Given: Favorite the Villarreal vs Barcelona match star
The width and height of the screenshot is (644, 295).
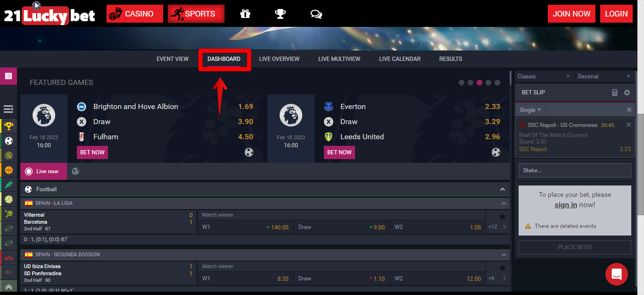Looking at the screenshot, I should pos(503,217).
